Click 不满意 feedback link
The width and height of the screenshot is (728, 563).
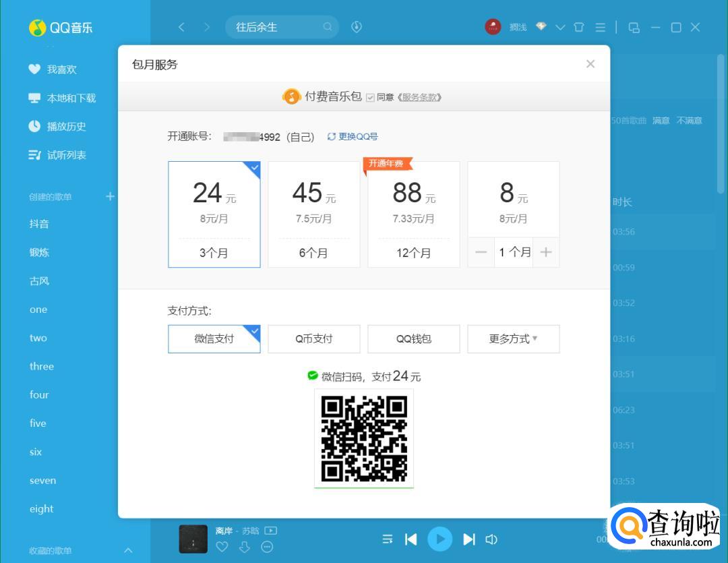pyautogui.click(x=689, y=121)
